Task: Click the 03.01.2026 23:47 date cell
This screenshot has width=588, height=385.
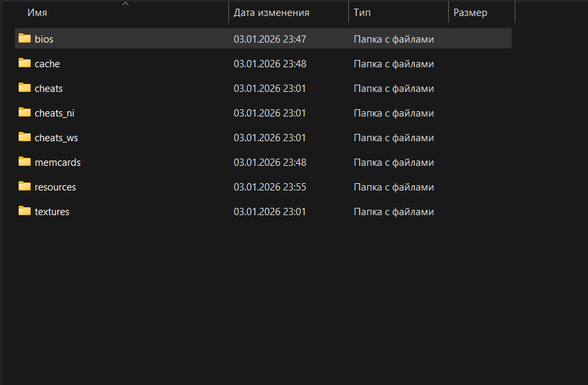Action: click(270, 39)
